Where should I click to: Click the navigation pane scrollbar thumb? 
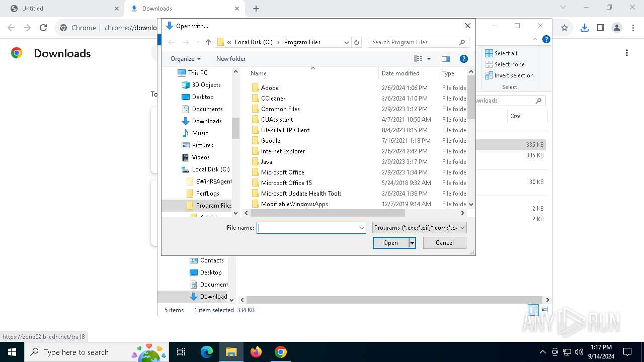click(x=235, y=128)
